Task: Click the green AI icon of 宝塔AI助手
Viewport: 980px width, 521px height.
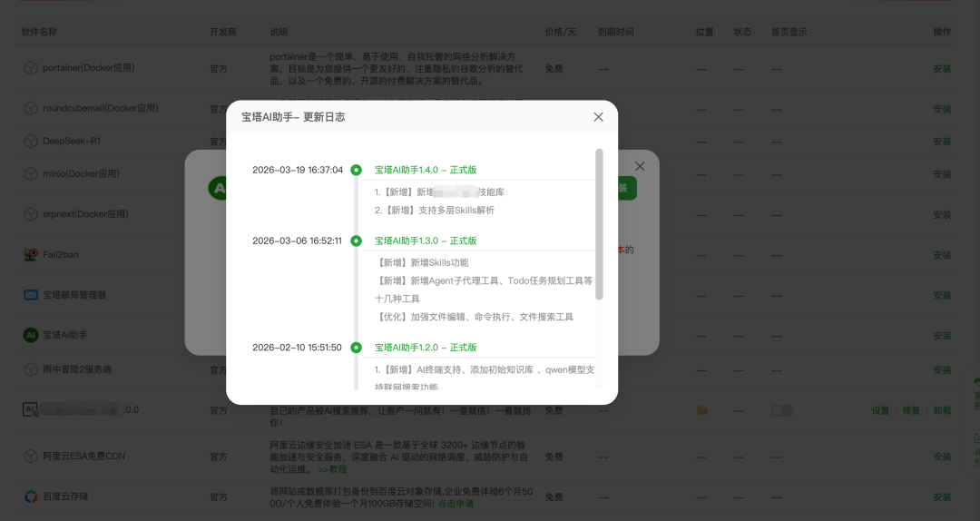Action: click(31, 335)
